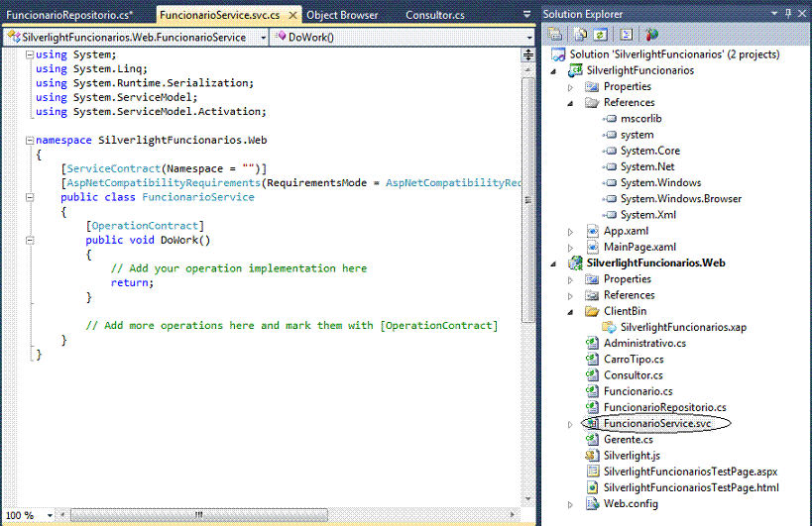Expand MainPage.xaml node

pos(570,248)
